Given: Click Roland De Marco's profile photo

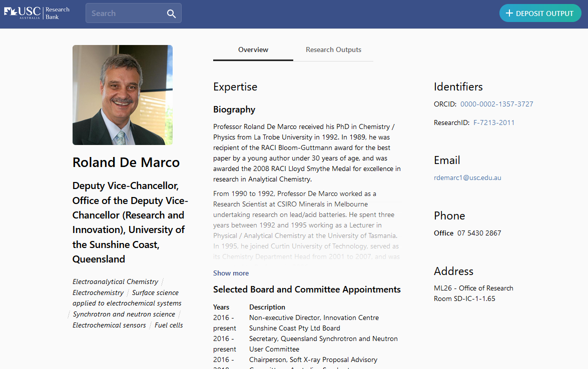Looking at the screenshot, I should click(x=122, y=94).
